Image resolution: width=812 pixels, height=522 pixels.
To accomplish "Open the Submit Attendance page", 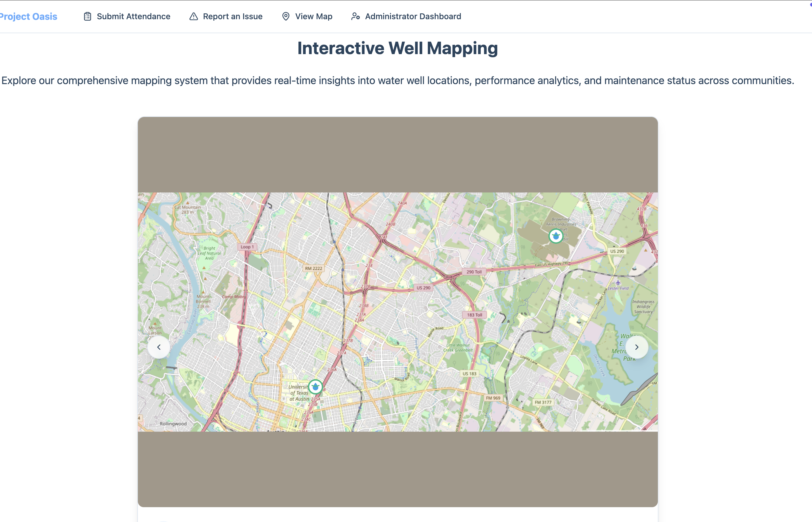I will coord(133,16).
